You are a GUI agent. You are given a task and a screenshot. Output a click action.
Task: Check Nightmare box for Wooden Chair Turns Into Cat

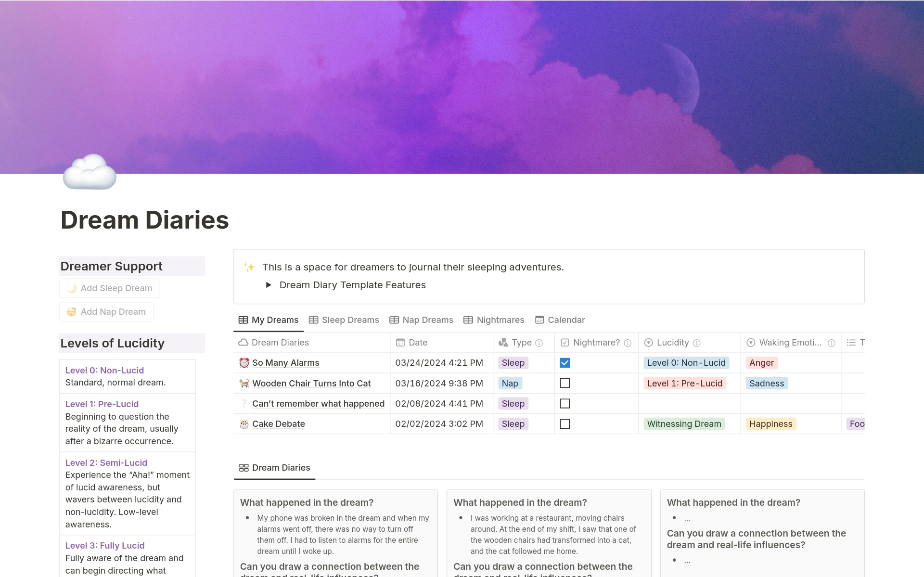pos(565,384)
